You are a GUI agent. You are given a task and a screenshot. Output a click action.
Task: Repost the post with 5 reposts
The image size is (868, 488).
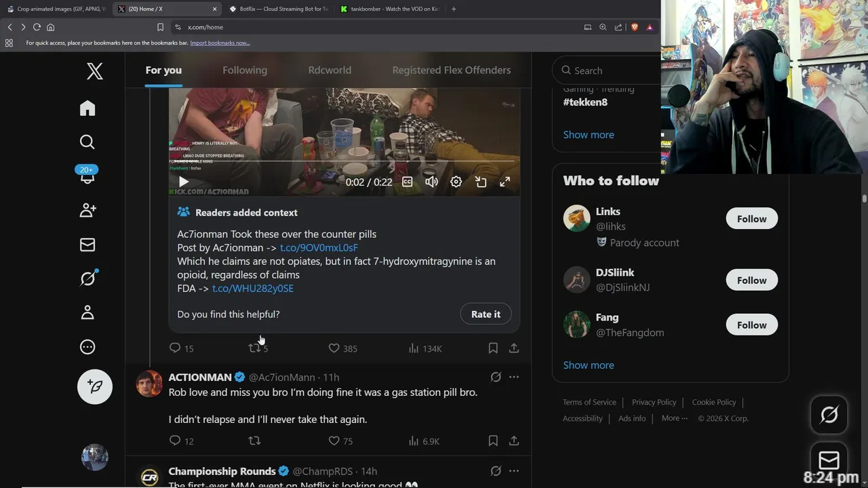click(x=258, y=348)
